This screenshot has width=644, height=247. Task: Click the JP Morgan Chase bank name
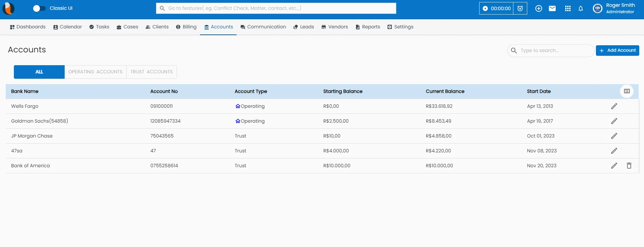coord(32,136)
